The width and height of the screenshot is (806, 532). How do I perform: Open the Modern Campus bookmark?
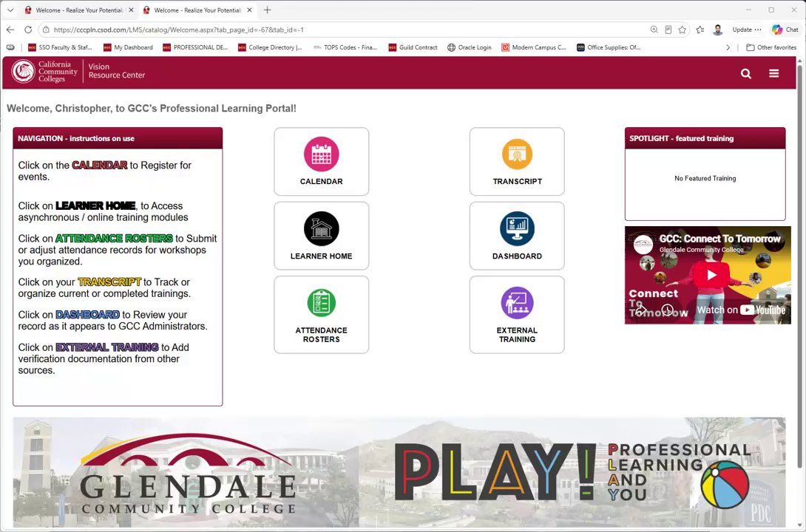(x=534, y=47)
